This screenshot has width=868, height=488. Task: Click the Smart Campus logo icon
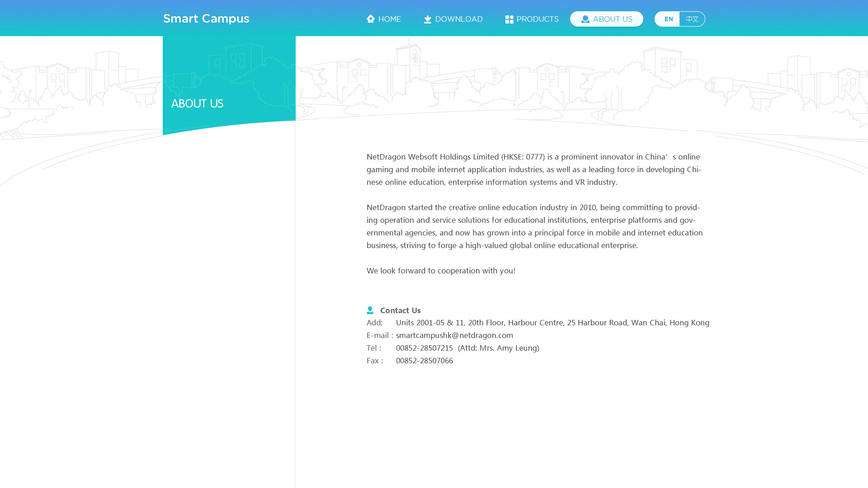206,18
